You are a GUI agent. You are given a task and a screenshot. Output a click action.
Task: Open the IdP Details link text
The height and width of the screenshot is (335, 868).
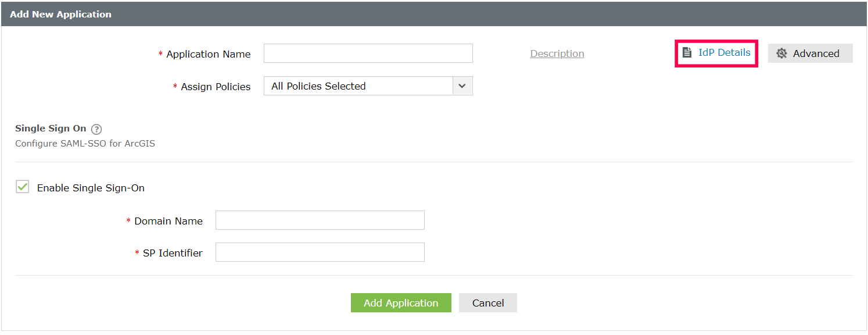724,53
